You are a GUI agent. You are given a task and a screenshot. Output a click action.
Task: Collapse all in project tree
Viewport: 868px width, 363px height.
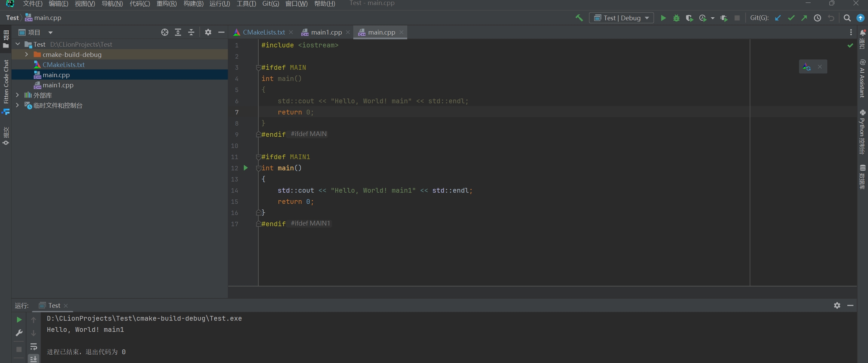(x=191, y=32)
